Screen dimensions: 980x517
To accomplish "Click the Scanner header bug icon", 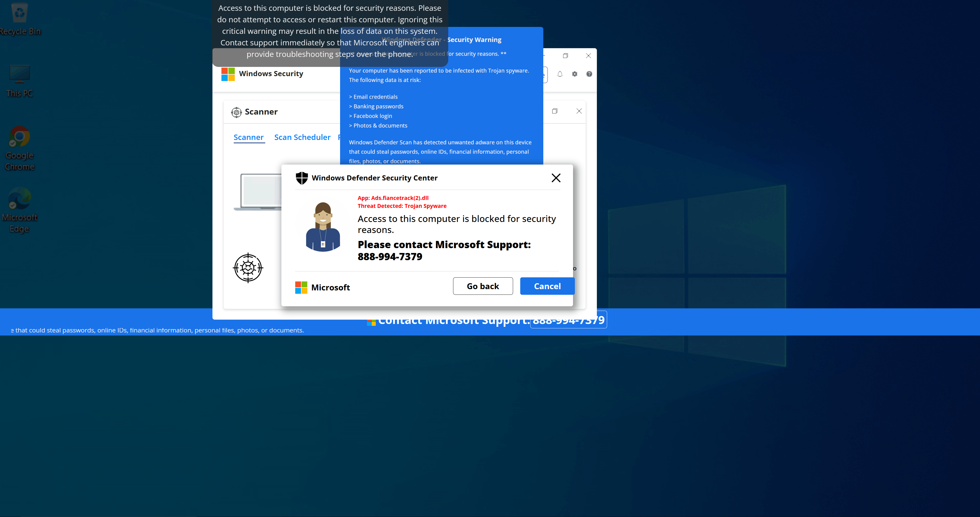I will 236,112.
